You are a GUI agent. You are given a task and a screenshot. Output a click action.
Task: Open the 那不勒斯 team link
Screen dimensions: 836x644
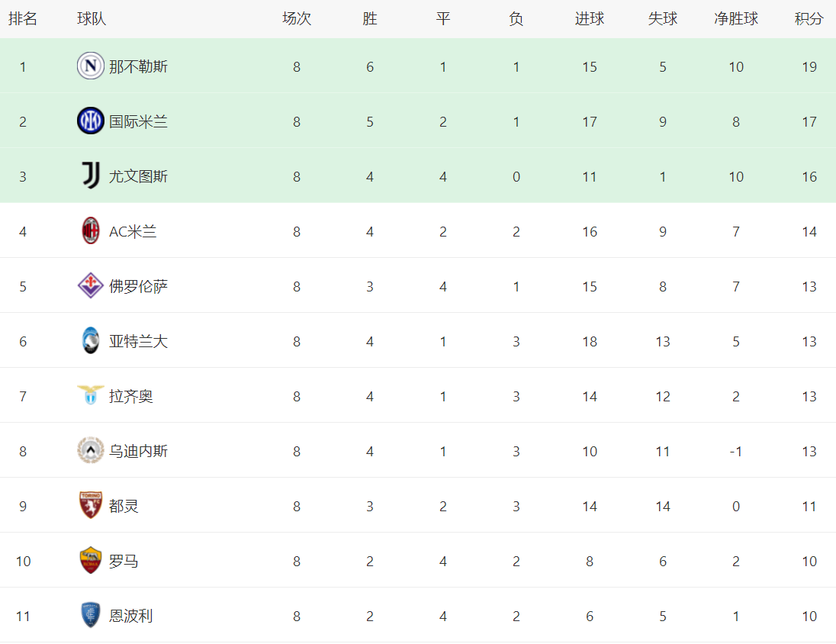pyautogui.click(x=138, y=67)
